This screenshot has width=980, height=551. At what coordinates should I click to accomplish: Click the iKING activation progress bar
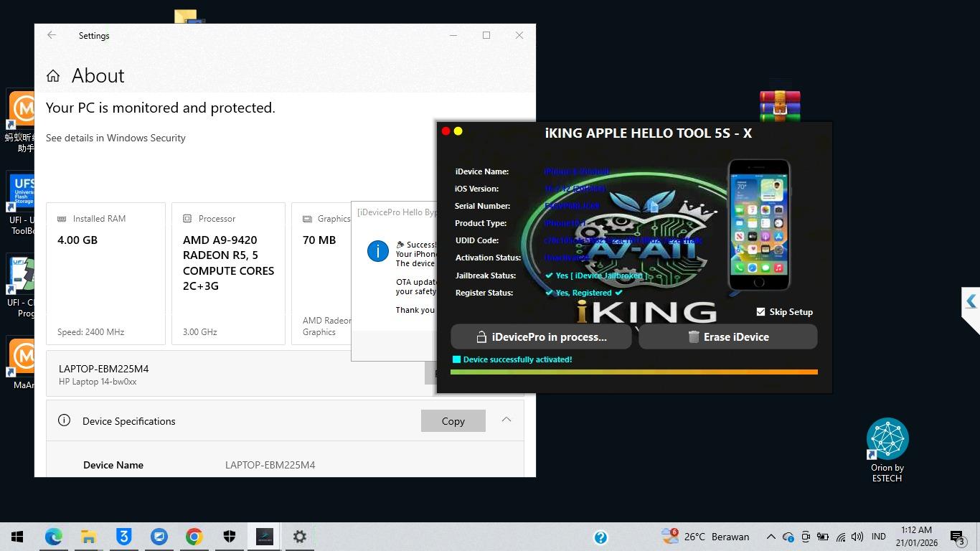coord(633,372)
